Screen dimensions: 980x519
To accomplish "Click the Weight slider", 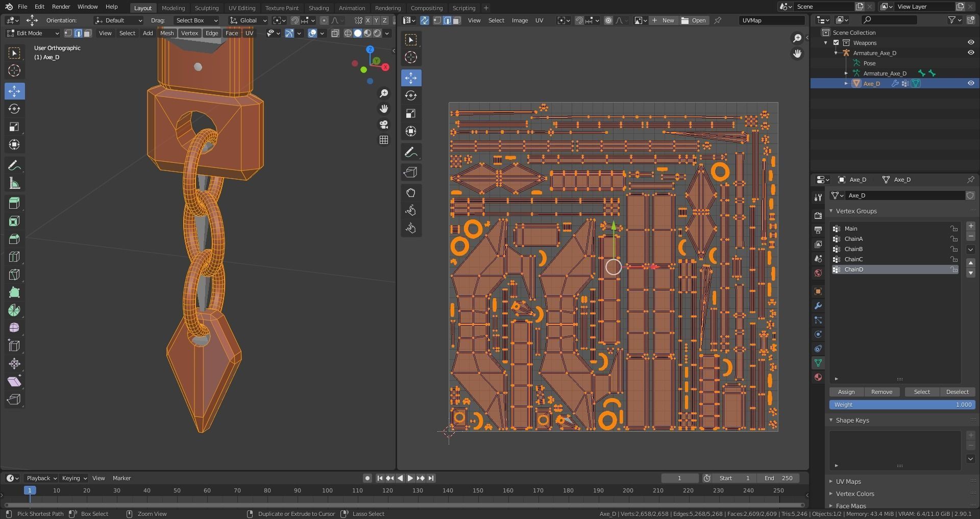I will (x=902, y=405).
